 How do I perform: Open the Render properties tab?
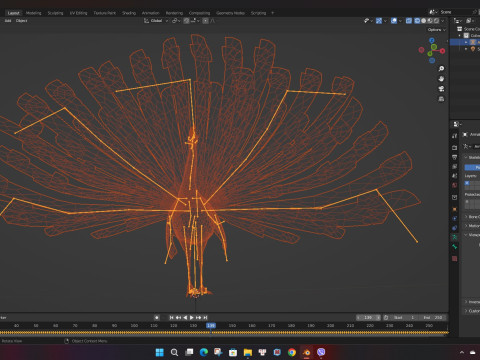point(455,147)
